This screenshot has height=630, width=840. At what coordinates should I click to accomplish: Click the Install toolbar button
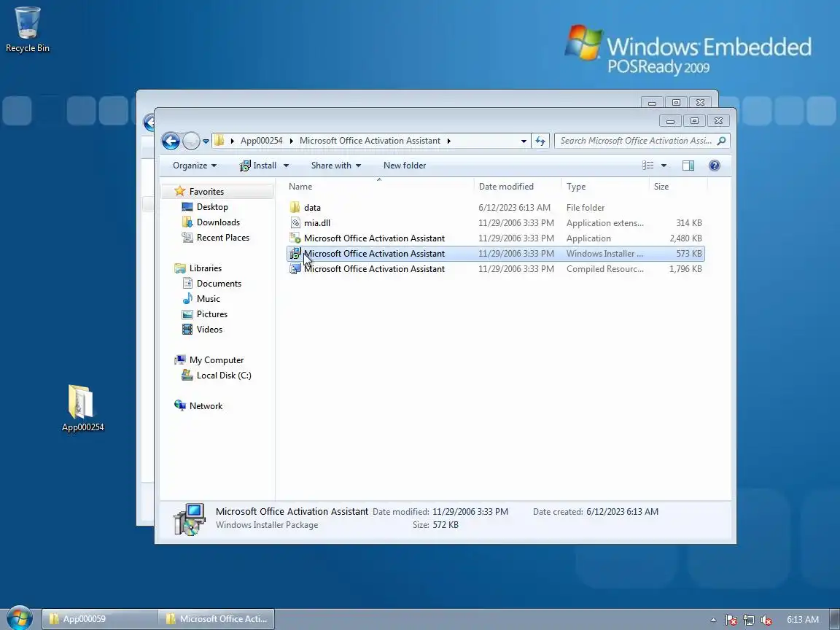pos(257,166)
